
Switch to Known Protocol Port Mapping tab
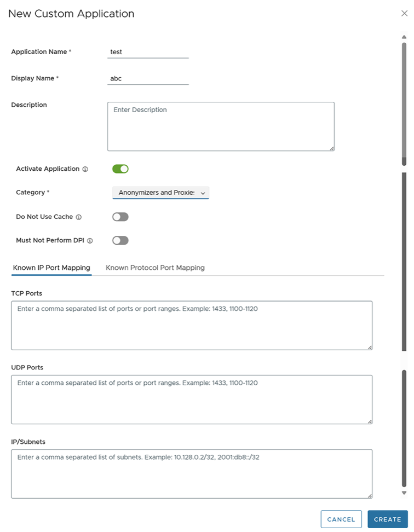(155, 268)
